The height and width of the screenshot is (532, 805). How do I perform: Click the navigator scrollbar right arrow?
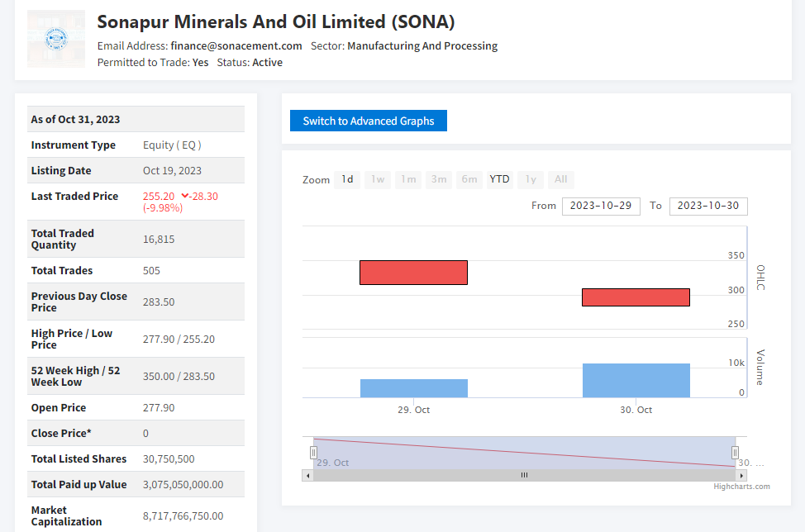[741, 476]
